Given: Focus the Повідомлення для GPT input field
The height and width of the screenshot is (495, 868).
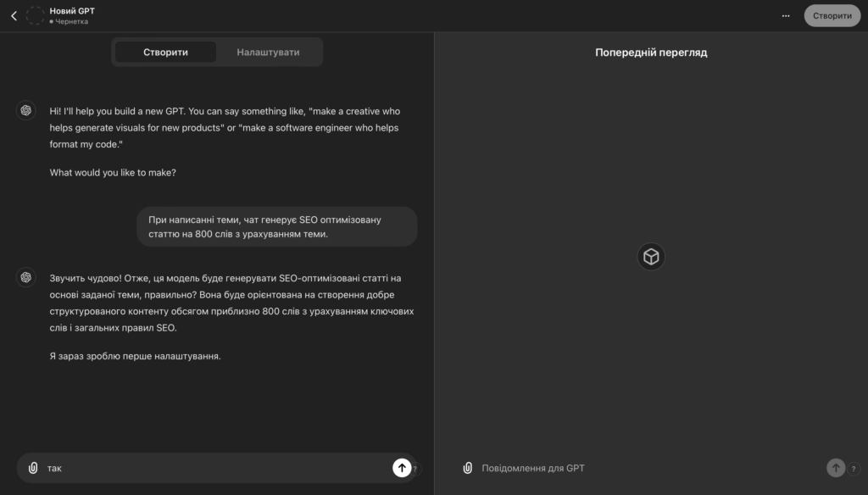Looking at the screenshot, I should 644,468.
